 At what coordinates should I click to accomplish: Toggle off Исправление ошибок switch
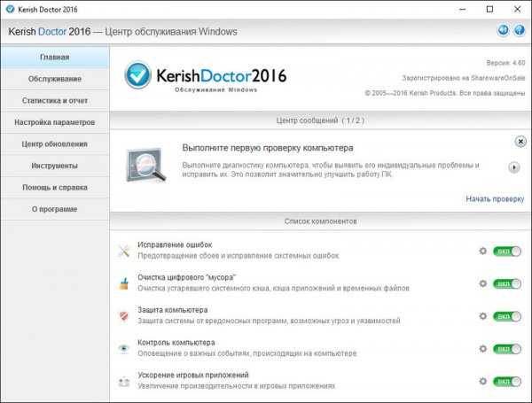507,252
